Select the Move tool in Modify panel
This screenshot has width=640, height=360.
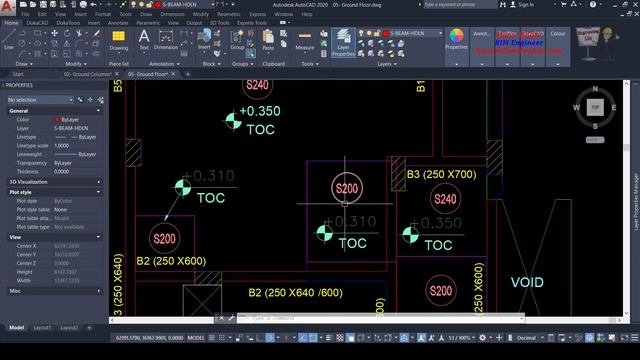pyautogui.click(x=54, y=33)
